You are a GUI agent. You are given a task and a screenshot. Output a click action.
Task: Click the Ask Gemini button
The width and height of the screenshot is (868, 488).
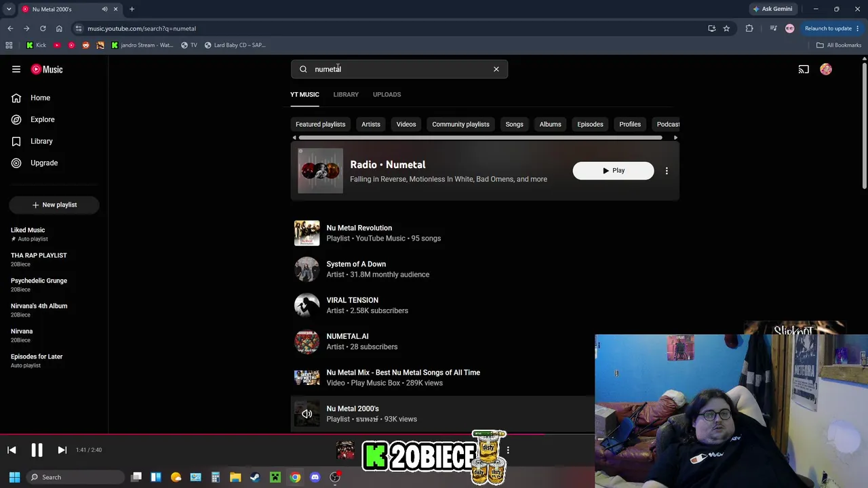[772, 9]
